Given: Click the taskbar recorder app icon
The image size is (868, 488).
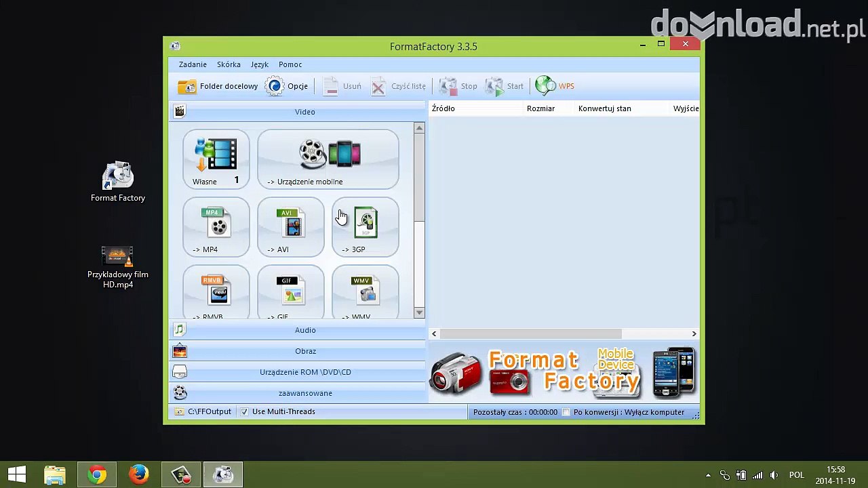Looking at the screenshot, I should tap(181, 474).
